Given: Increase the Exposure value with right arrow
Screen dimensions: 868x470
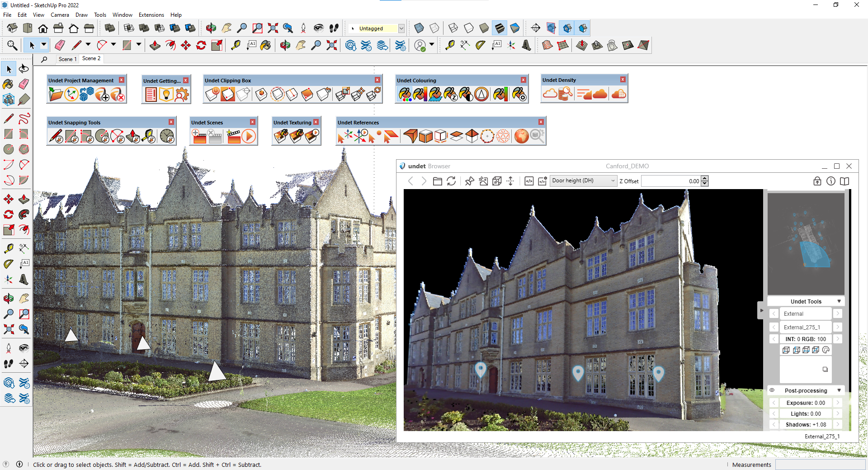Looking at the screenshot, I should pos(838,403).
